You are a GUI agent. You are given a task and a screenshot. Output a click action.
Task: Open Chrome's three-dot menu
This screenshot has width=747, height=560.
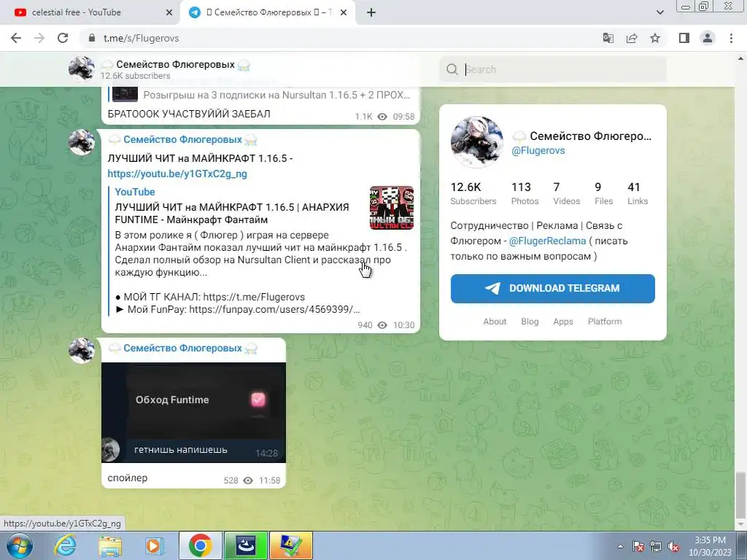tap(731, 38)
